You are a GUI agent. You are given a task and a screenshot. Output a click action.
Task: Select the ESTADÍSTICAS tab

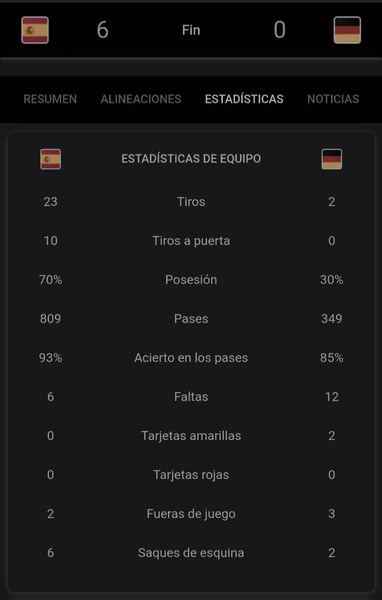click(x=244, y=99)
